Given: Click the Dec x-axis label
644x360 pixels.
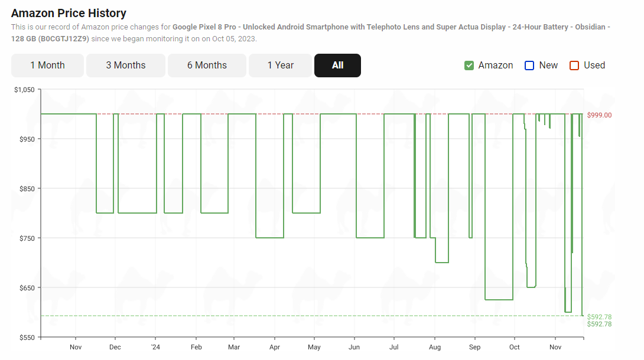Looking at the screenshot, I should click(115, 347).
